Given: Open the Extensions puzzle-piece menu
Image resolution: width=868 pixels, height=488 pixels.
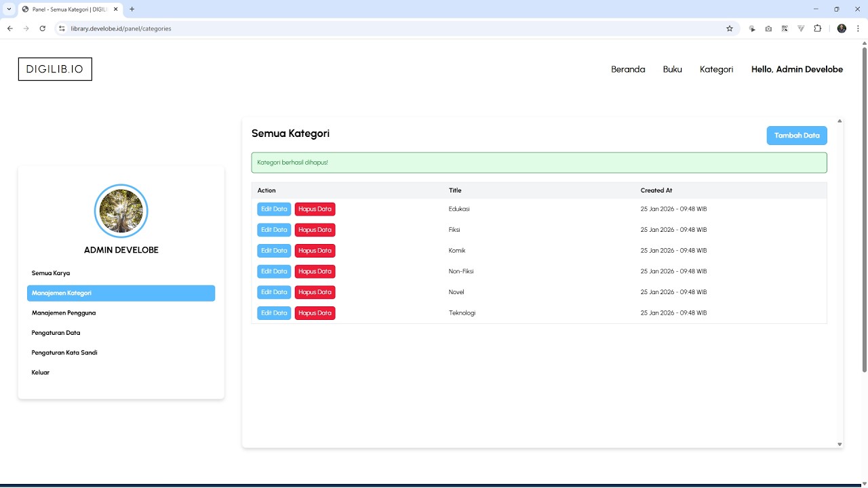Looking at the screenshot, I should point(817,28).
